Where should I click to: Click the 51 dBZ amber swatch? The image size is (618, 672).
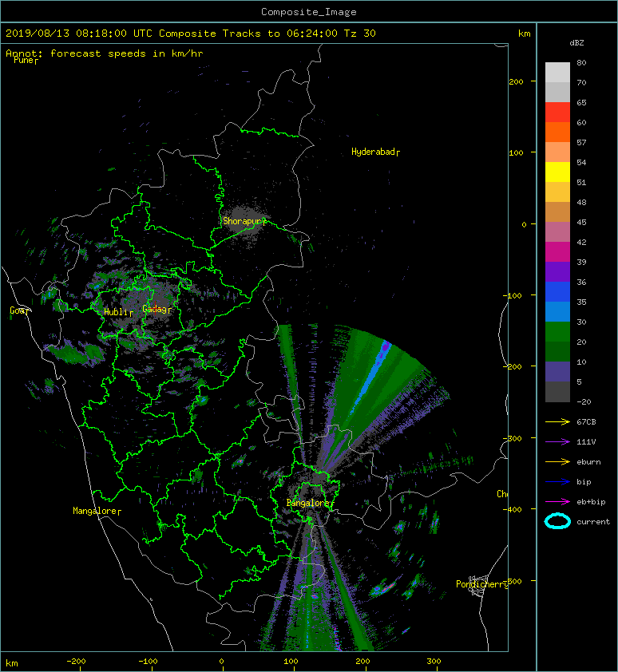coord(557,192)
